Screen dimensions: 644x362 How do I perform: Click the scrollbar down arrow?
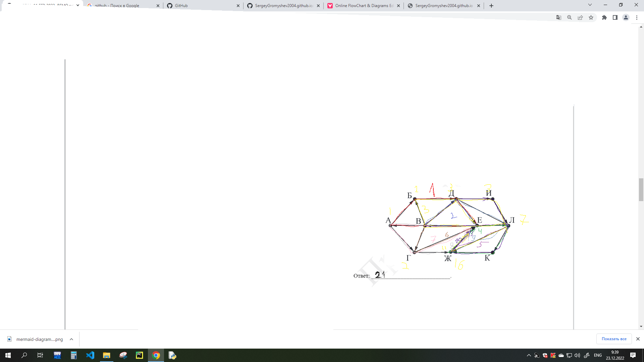pyautogui.click(x=641, y=326)
